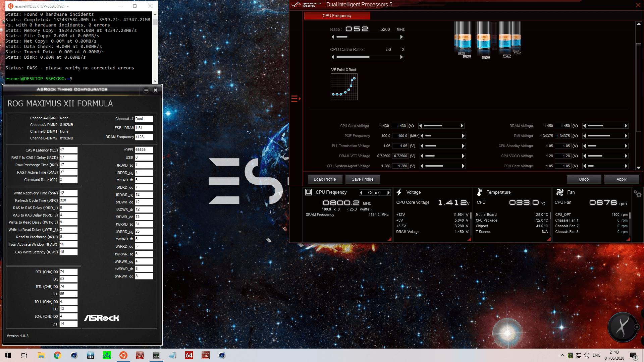The width and height of the screenshot is (644, 362).
Task: Open Task View on the taskbar
Action: click(24, 355)
